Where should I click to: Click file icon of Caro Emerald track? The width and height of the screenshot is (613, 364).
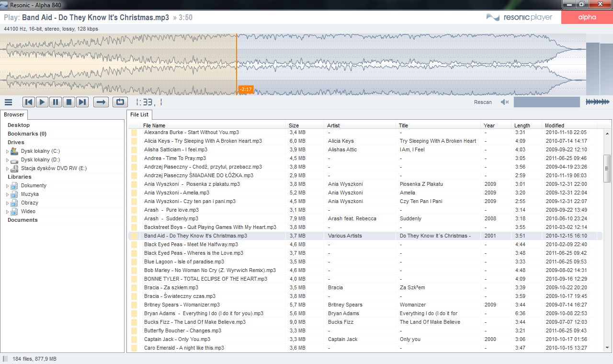pyautogui.click(x=134, y=348)
